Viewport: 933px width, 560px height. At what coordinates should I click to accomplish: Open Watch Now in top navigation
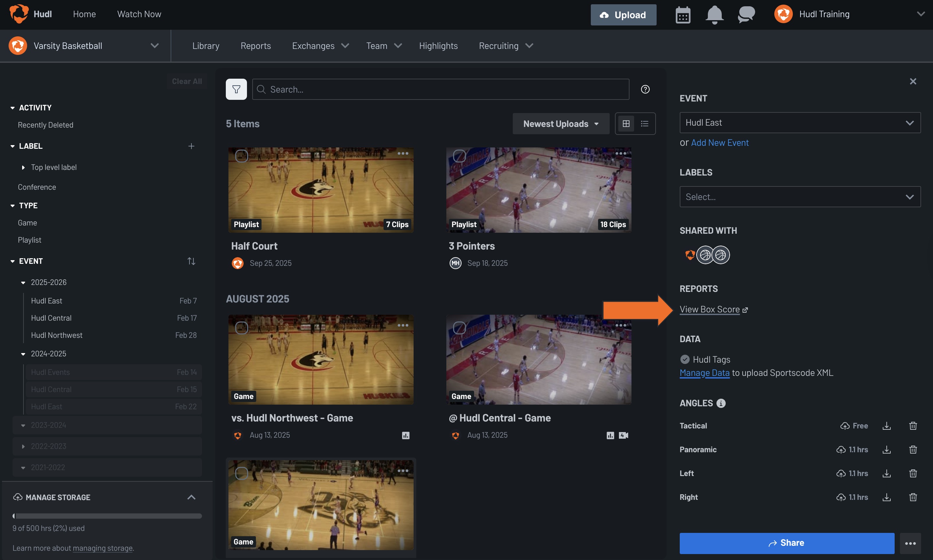point(139,14)
